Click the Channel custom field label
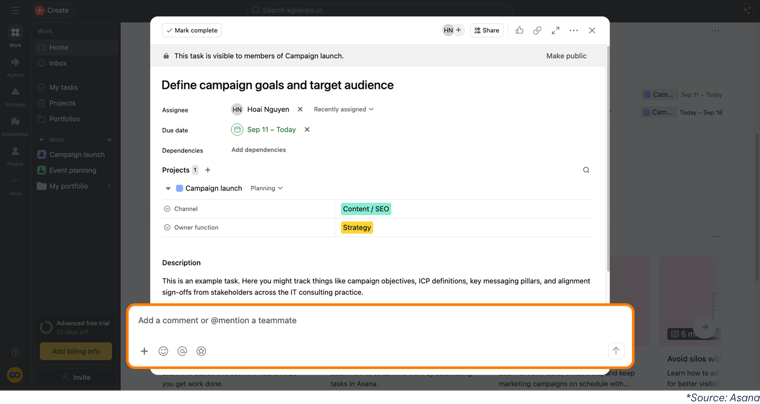 click(x=186, y=209)
